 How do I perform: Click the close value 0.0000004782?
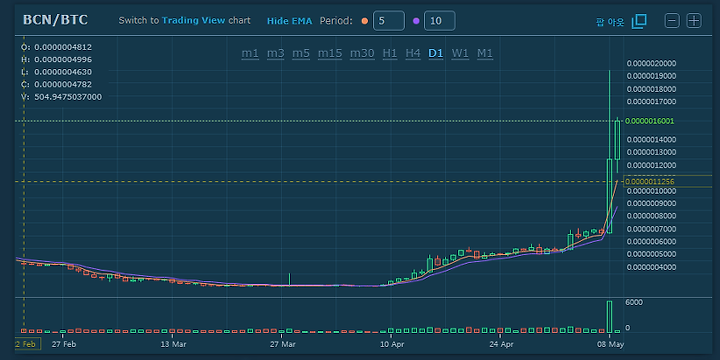pos(63,84)
